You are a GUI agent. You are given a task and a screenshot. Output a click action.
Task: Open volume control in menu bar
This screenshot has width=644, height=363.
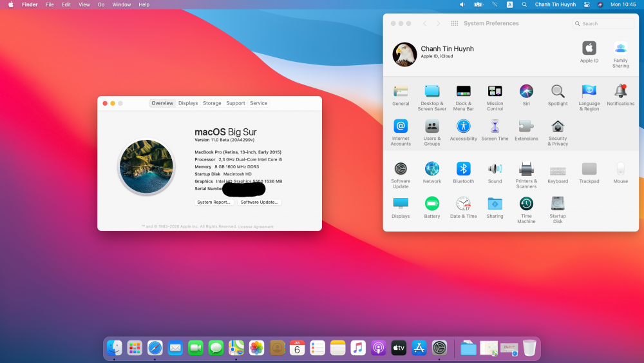click(462, 5)
